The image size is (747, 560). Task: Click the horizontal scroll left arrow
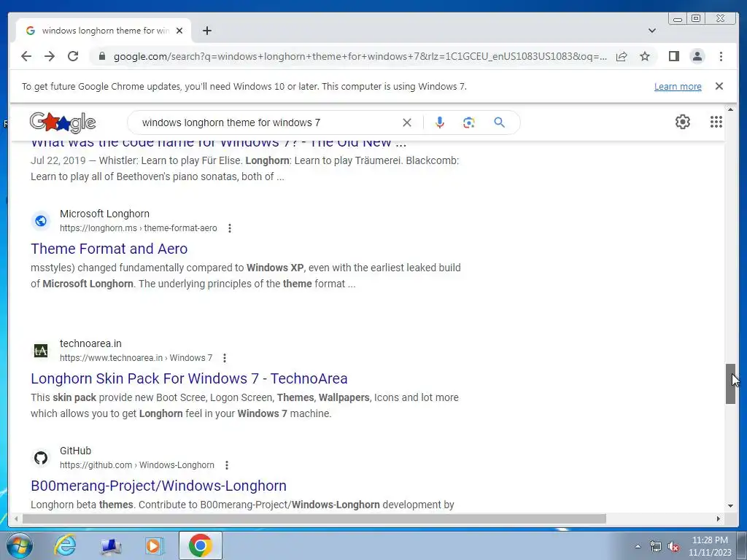[x=16, y=518]
